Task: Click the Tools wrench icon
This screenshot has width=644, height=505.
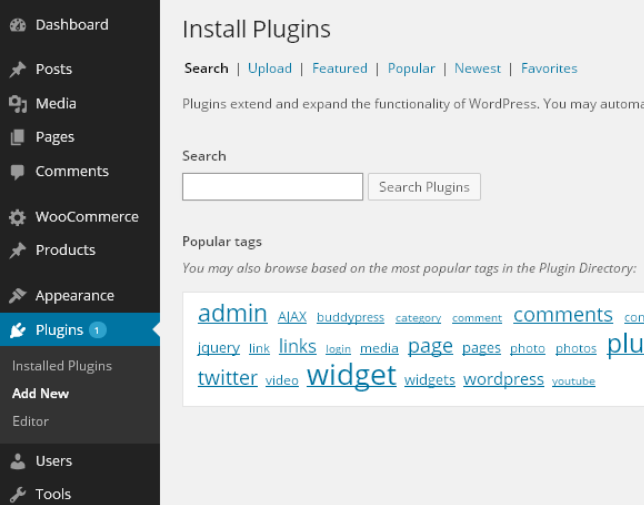Action: coord(17,494)
